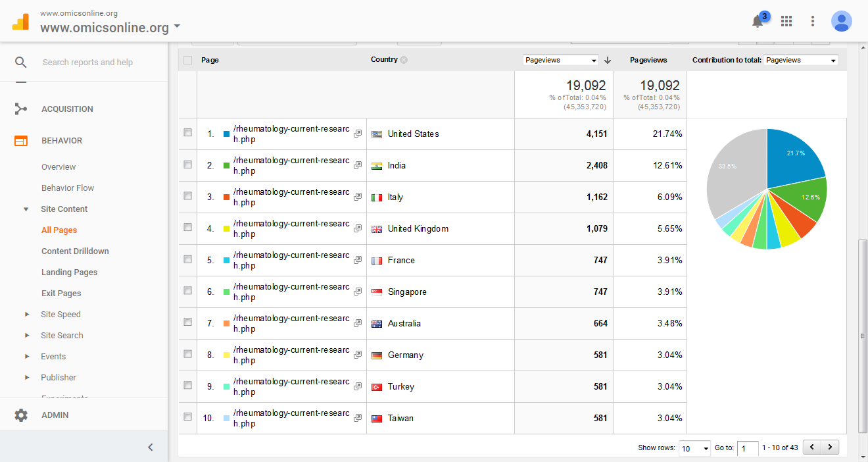Click the Acquisition section icon
This screenshot has width=868, height=462.
point(21,109)
